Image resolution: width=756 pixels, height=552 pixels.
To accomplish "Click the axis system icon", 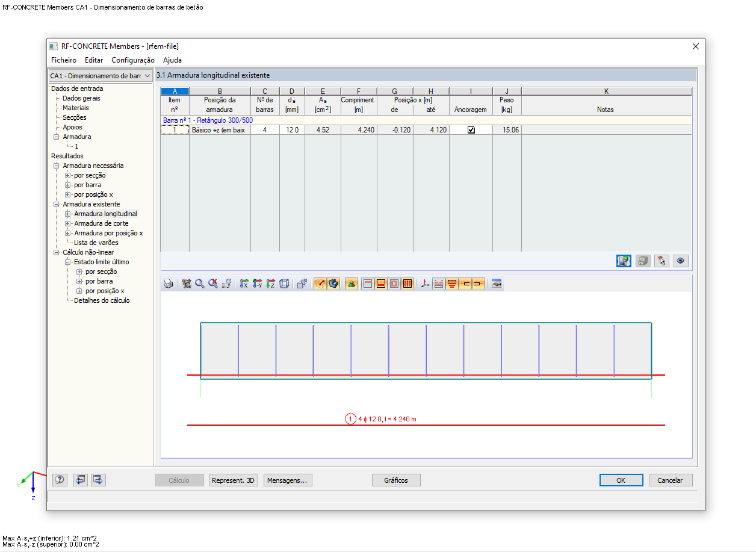I will tap(426, 284).
